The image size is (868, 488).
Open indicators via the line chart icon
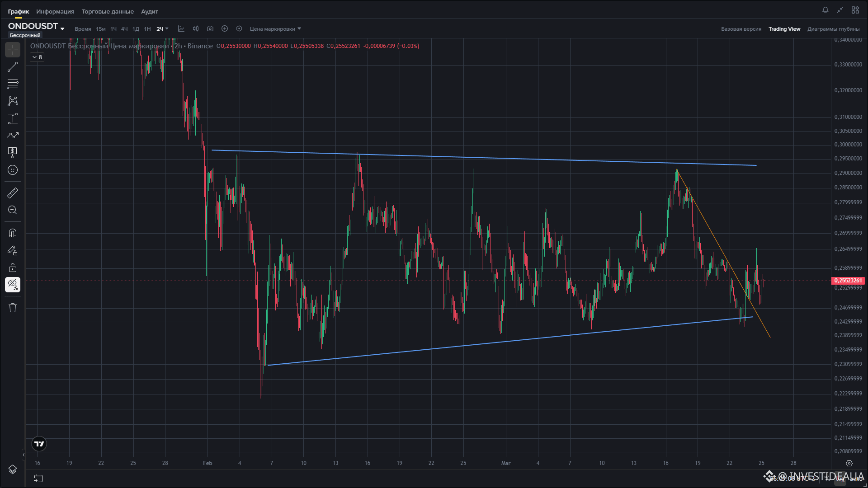(x=181, y=29)
